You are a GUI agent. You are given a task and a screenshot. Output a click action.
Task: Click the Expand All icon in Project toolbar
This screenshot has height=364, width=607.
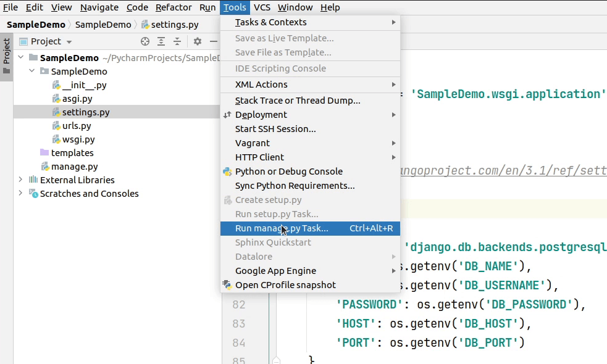click(162, 41)
